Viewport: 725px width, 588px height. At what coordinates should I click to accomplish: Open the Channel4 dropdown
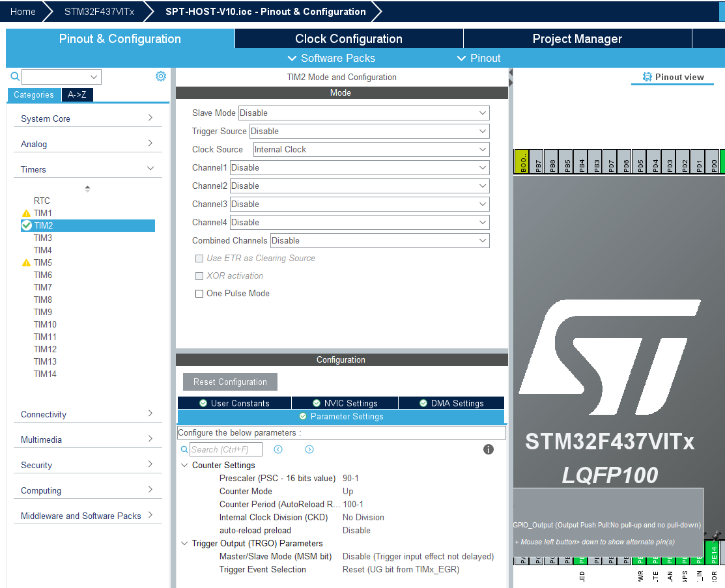point(360,222)
